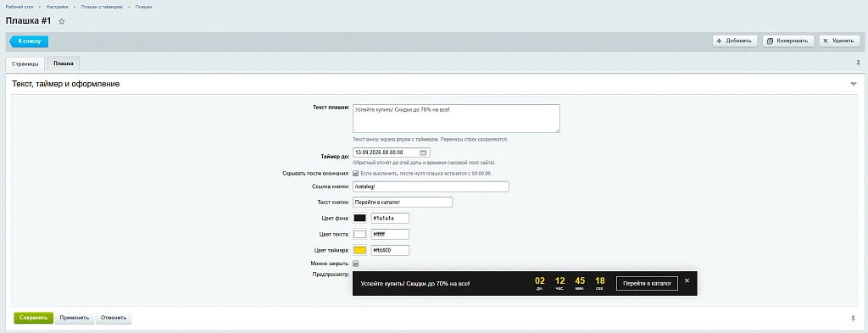Viewport: 868px width, 333px height.
Task: Click the Отменить button
Action: [114, 318]
